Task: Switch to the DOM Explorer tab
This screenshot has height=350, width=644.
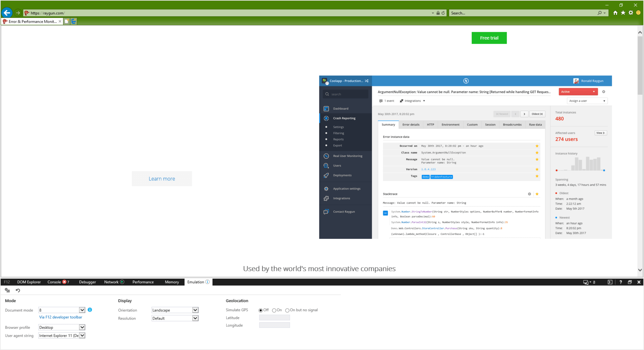Action: click(x=29, y=282)
